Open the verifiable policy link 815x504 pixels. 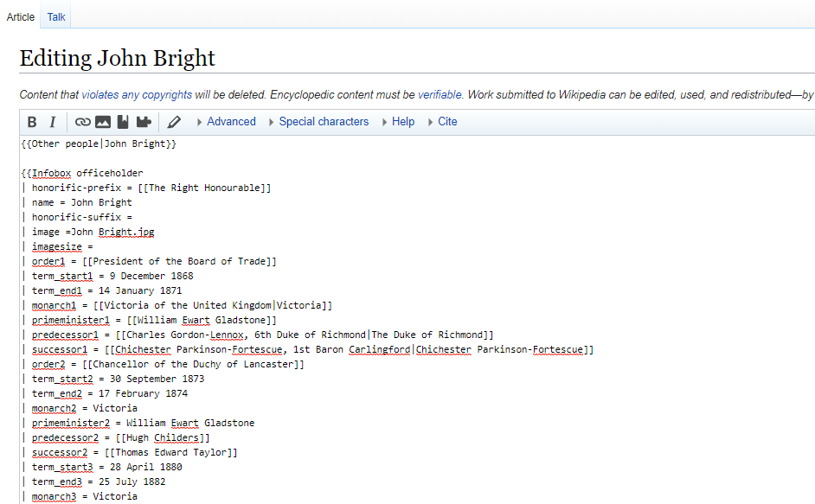coord(440,94)
